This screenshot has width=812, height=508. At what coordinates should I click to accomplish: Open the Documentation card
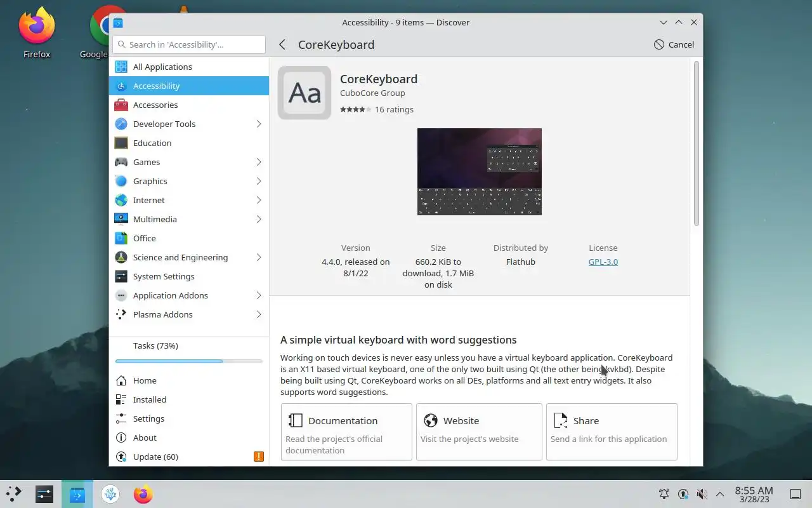click(346, 432)
